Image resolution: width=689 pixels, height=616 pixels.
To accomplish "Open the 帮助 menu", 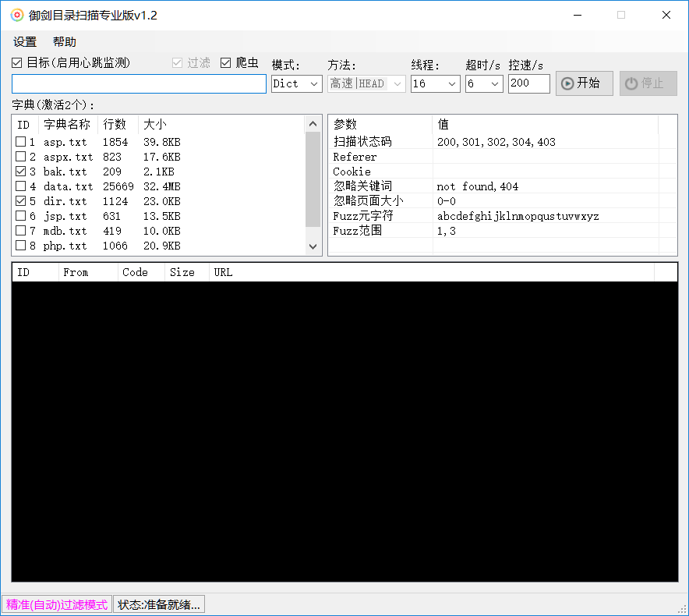I will [65, 42].
